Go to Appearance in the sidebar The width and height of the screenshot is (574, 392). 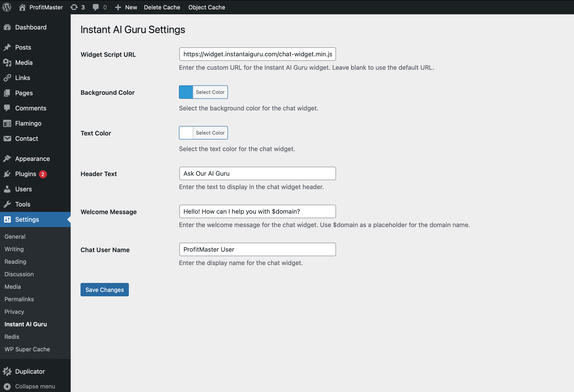coord(35,159)
